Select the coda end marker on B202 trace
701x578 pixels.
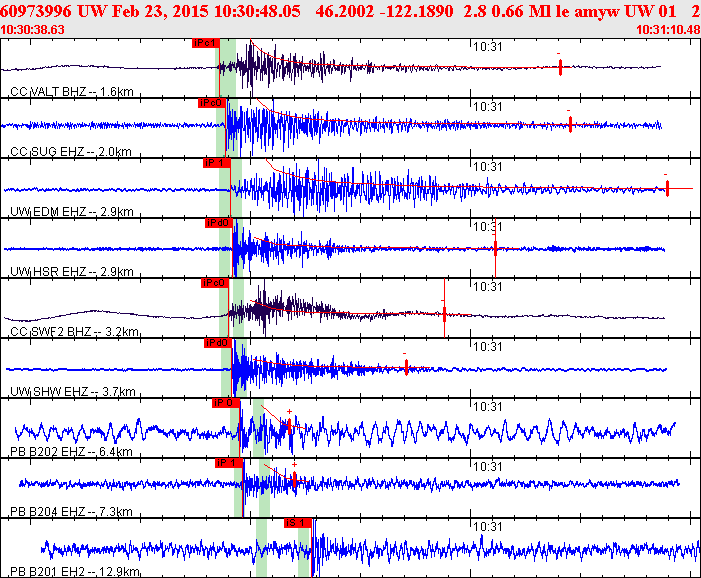point(290,426)
